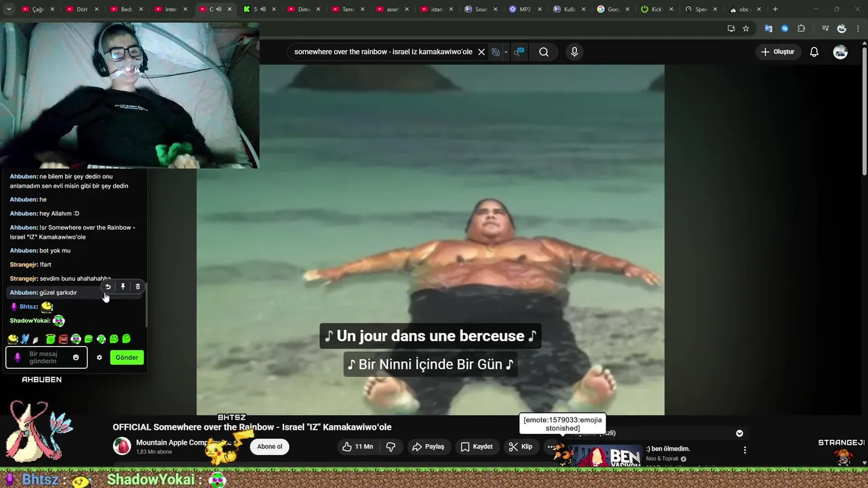Click the Kaydet save button
The image size is (868, 488).
pyautogui.click(x=477, y=447)
